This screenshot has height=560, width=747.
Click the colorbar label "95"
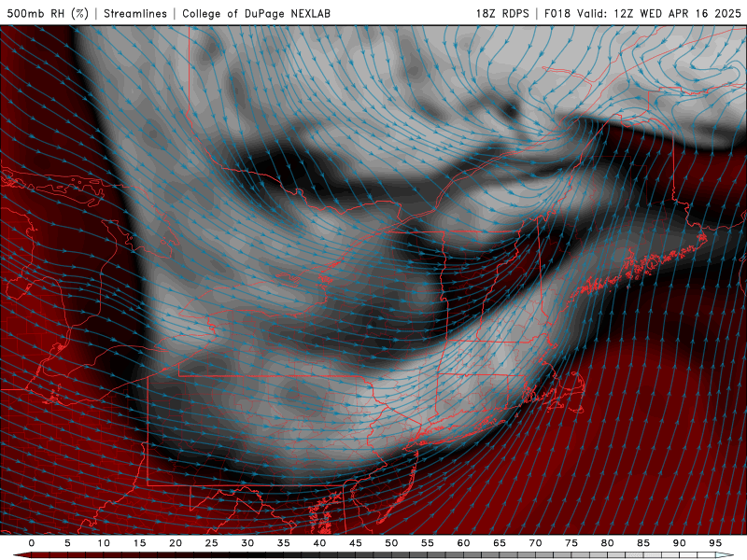point(715,543)
